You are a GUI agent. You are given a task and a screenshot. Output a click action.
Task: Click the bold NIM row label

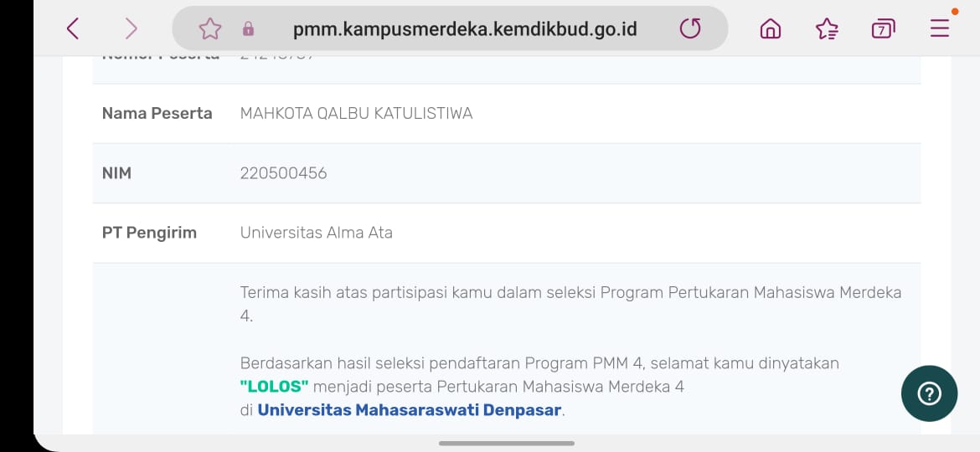116,173
